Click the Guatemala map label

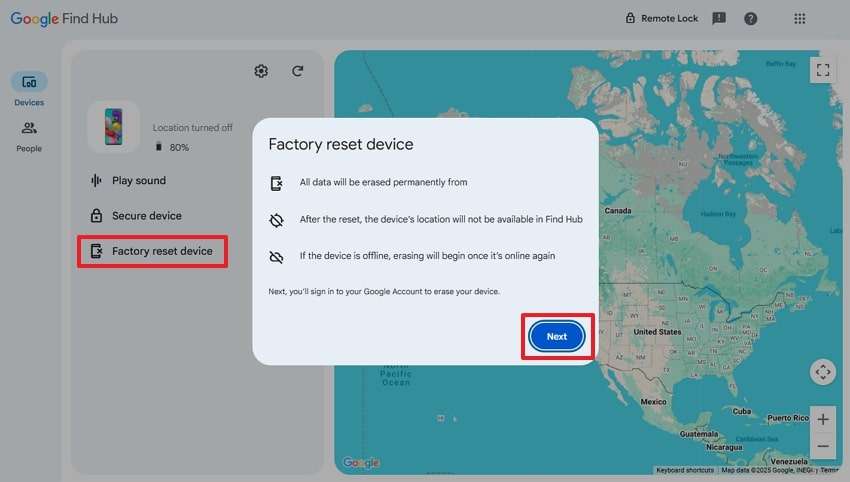pos(699,434)
